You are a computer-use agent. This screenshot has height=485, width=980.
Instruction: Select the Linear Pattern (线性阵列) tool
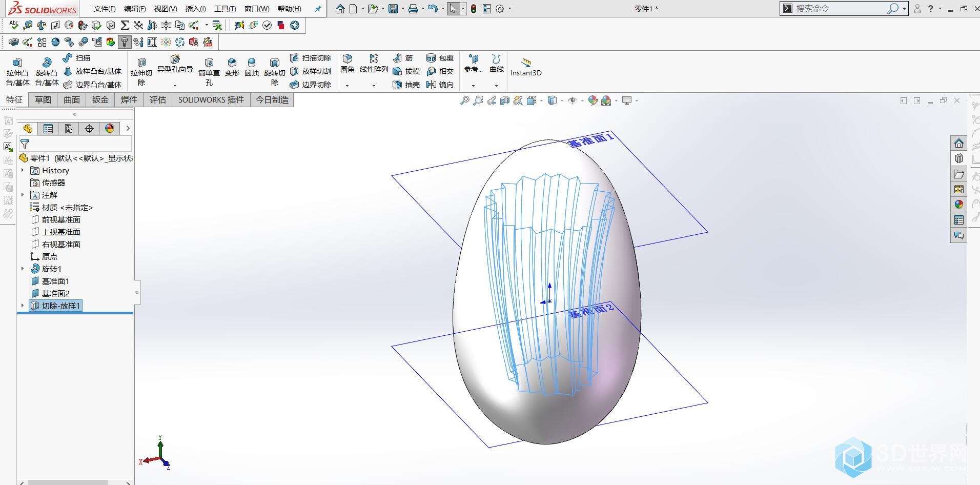(374, 64)
